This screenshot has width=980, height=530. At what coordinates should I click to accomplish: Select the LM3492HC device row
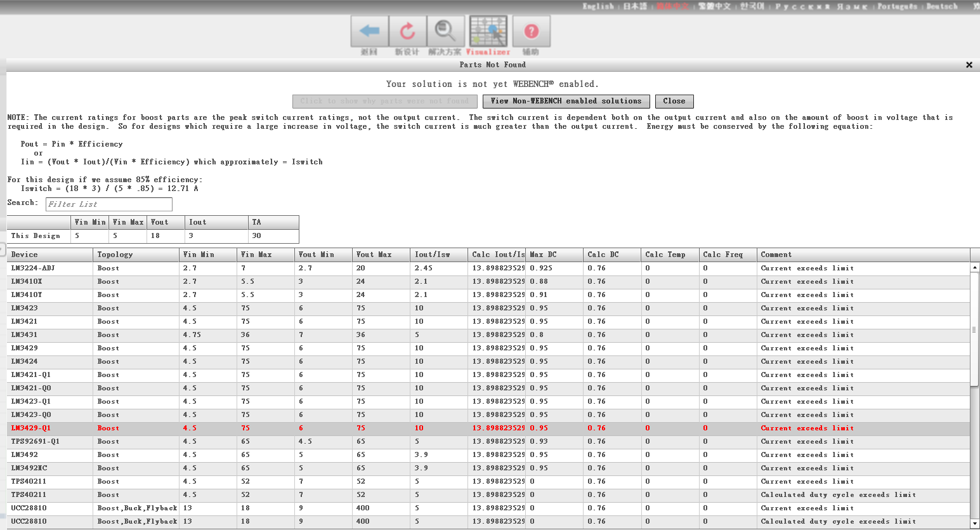click(x=488, y=468)
